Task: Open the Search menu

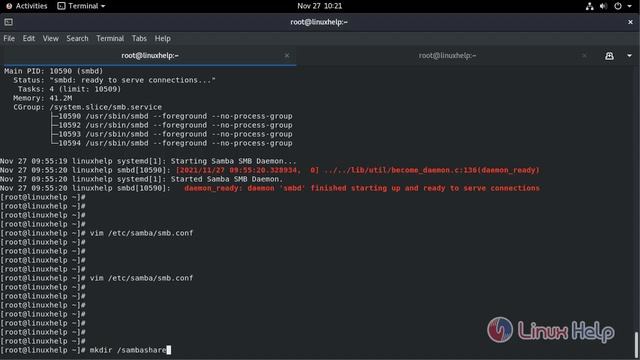Action: pyautogui.click(x=77, y=38)
